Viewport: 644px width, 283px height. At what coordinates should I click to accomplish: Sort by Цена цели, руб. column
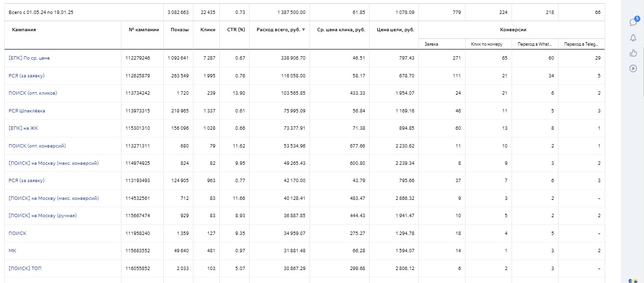[395, 30]
